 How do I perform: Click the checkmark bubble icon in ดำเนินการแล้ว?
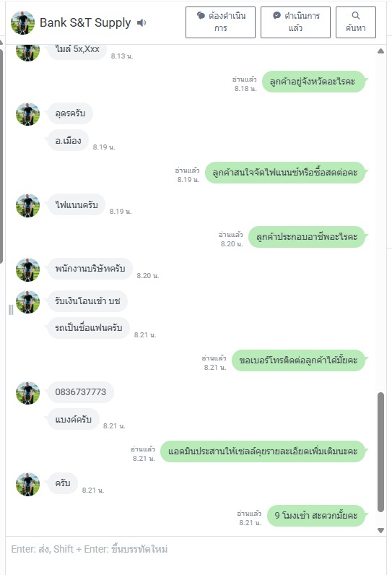pyautogui.click(x=277, y=15)
